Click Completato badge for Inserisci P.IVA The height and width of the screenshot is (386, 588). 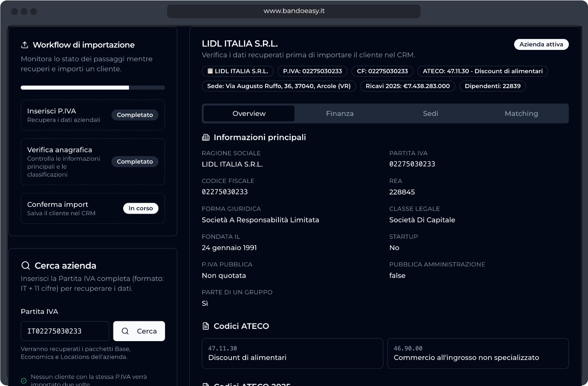pos(135,115)
